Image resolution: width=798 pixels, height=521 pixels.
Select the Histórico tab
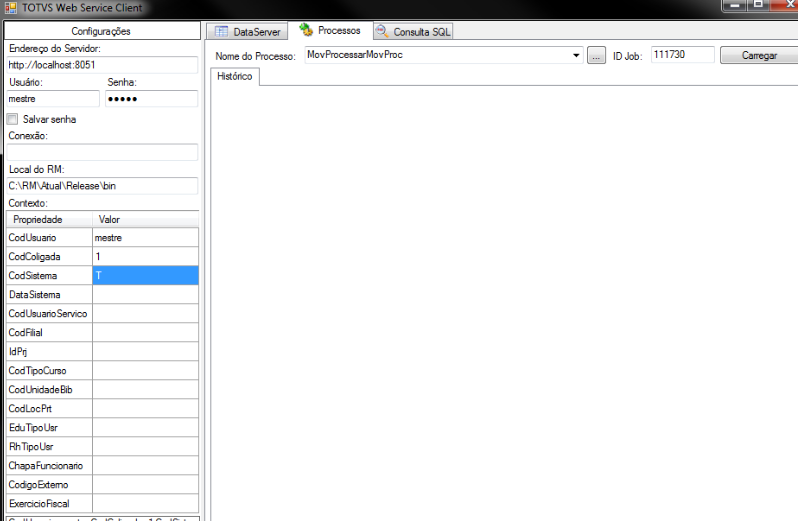[x=235, y=76]
